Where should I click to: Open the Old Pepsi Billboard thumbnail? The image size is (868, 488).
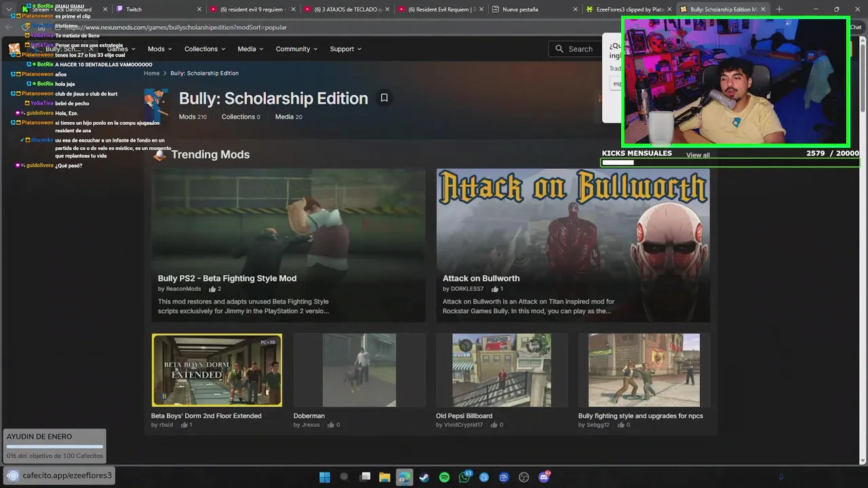click(x=502, y=370)
